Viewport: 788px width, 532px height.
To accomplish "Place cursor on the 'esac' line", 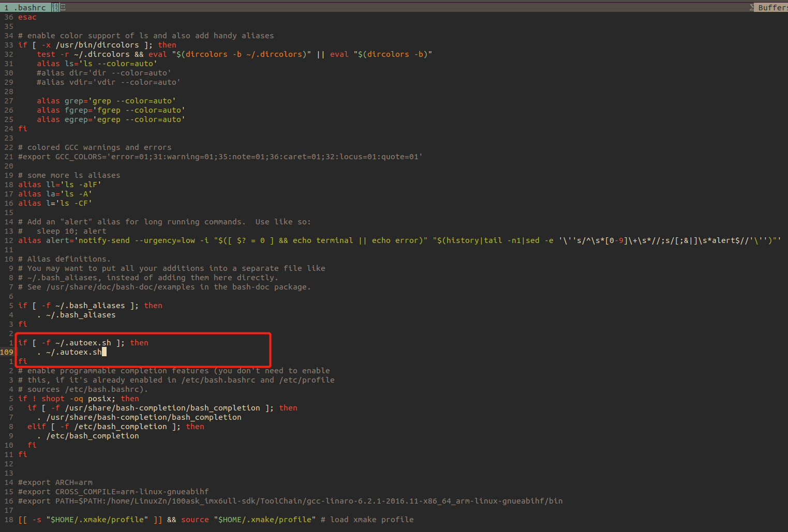I will point(27,17).
